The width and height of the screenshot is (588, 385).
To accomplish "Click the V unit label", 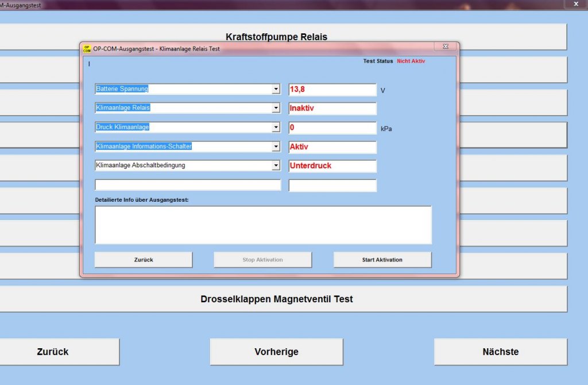I will tap(383, 90).
